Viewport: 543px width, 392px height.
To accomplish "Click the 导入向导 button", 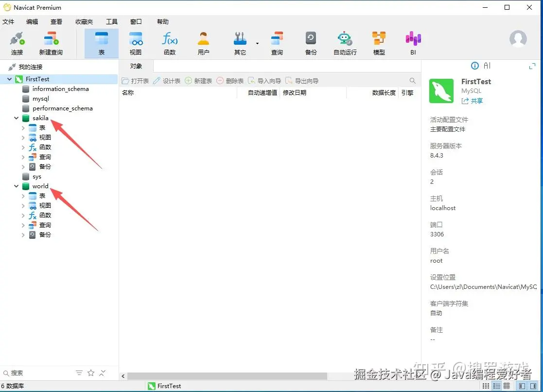I will click(x=264, y=81).
